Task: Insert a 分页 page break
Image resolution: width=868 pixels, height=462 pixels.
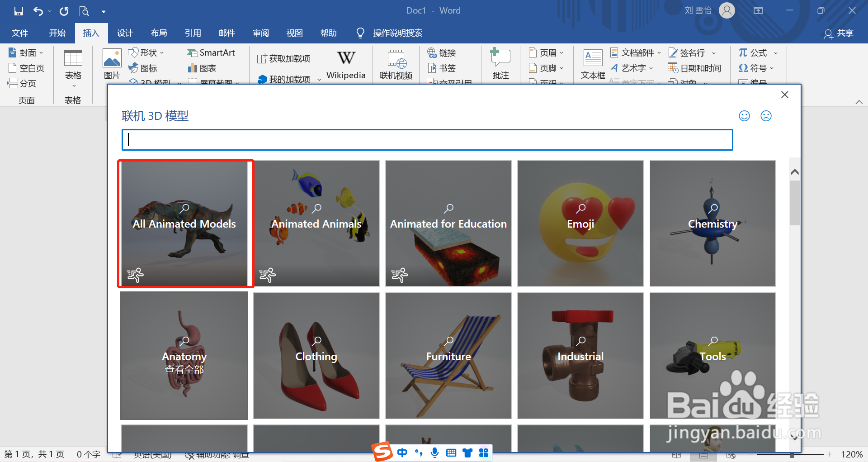Action: (22, 84)
